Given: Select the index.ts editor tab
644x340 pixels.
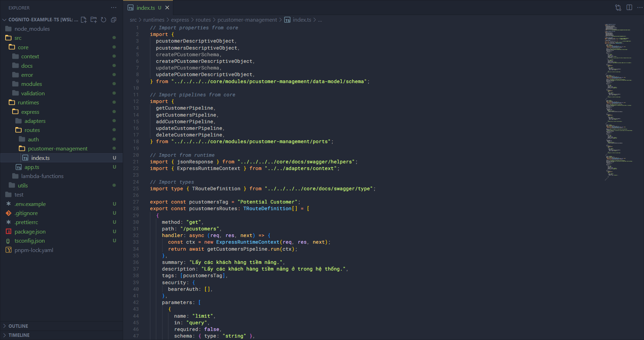Looking at the screenshot, I should (145, 8).
